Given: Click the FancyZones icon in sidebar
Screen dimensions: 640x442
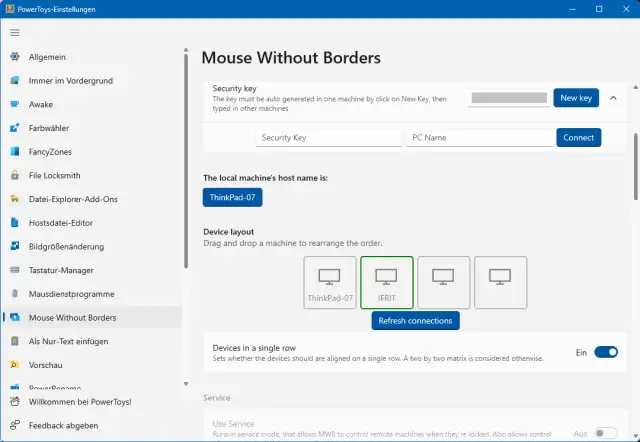Looking at the screenshot, I should tap(15, 152).
